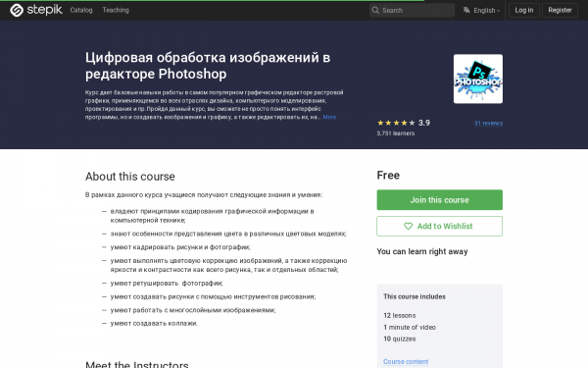Click 'умеют работать с многослойными изображениями' item
Viewport: 588px width, 368px height.
point(193,310)
